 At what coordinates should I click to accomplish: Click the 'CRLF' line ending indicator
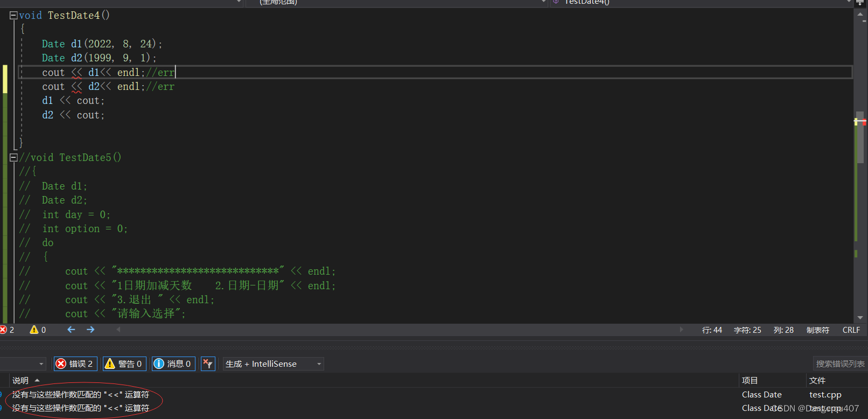(x=851, y=330)
